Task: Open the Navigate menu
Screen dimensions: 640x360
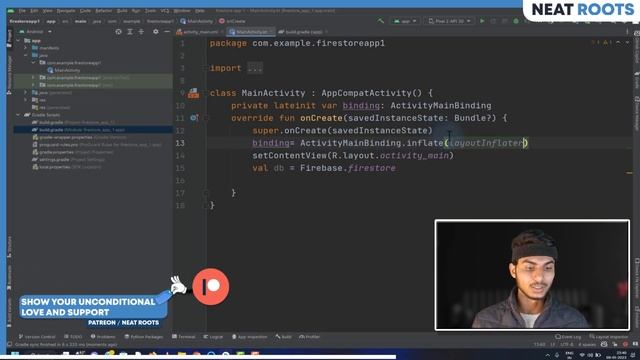Action: tap(66, 11)
